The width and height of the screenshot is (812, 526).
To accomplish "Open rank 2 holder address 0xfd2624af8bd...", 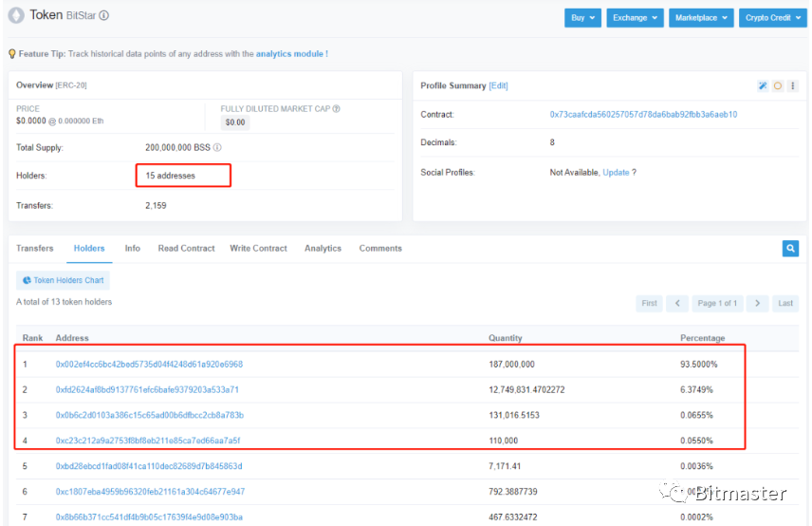I will [147, 389].
